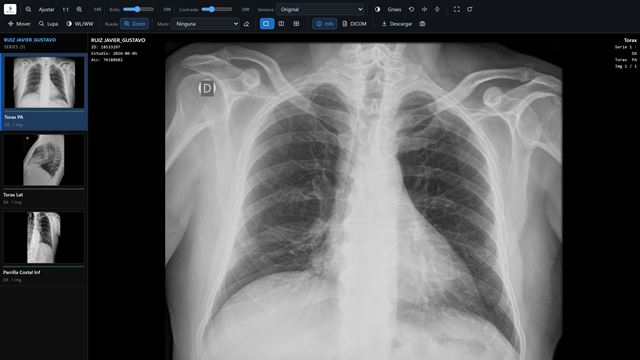Click the Torax PA series label
This screenshot has width=640, height=360.
pyautogui.click(x=14, y=117)
